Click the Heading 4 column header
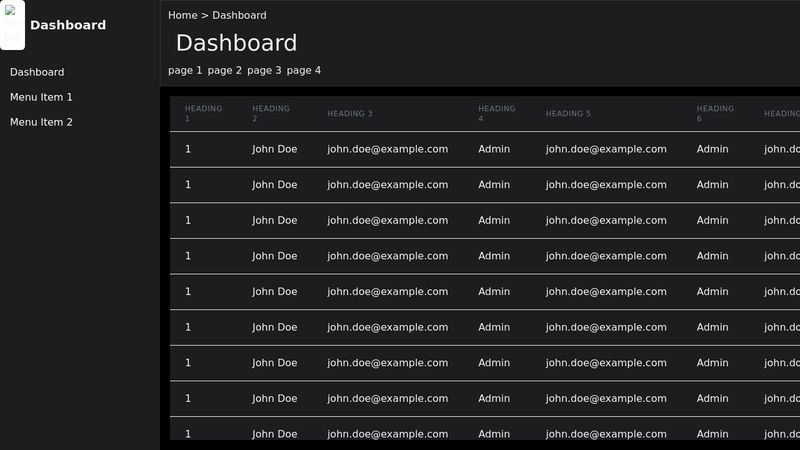The width and height of the screenshot is (800, 450). point(496,113)
